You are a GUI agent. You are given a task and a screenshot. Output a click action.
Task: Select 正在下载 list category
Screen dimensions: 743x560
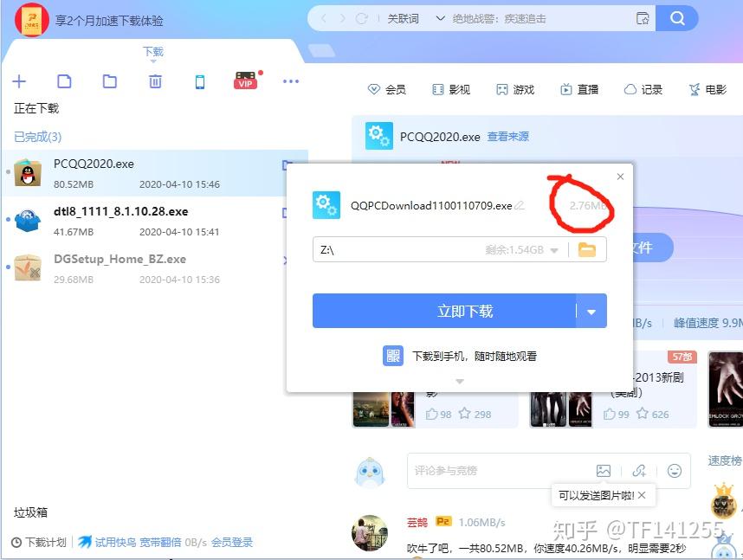36,108
